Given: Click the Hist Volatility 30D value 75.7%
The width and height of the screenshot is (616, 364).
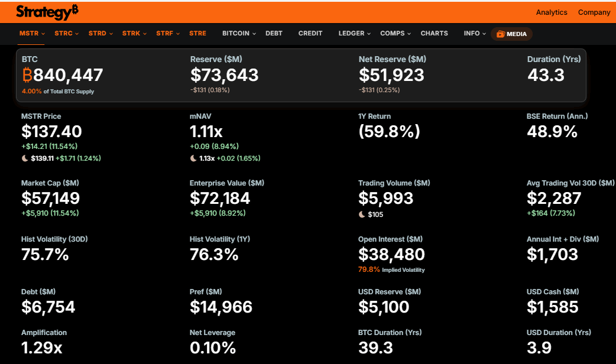Looking at the screenshot, I should (x=45, y=255).
